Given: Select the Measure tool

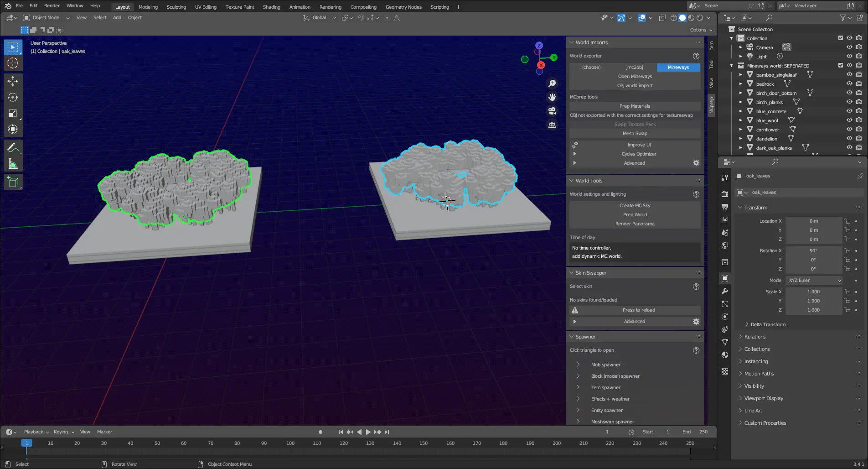Looking at the screenshot, I should point(13,164).
